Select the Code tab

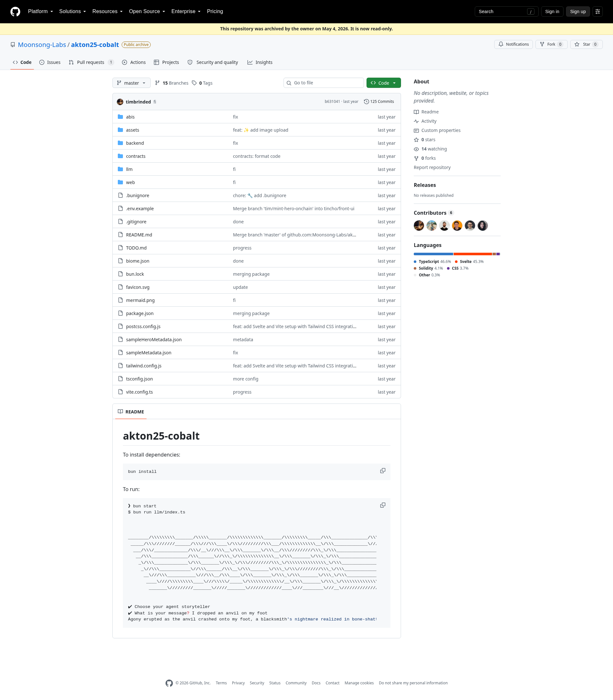coord(22,62)
